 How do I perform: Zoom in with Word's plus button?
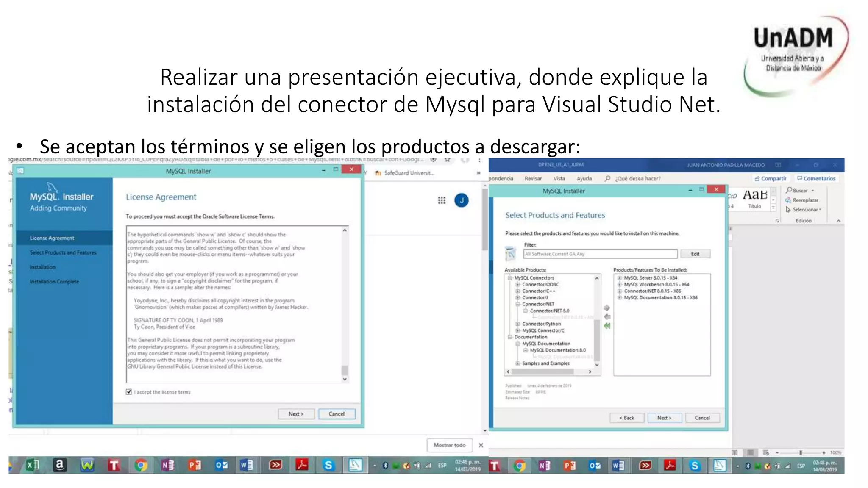(x=824, y=453)
